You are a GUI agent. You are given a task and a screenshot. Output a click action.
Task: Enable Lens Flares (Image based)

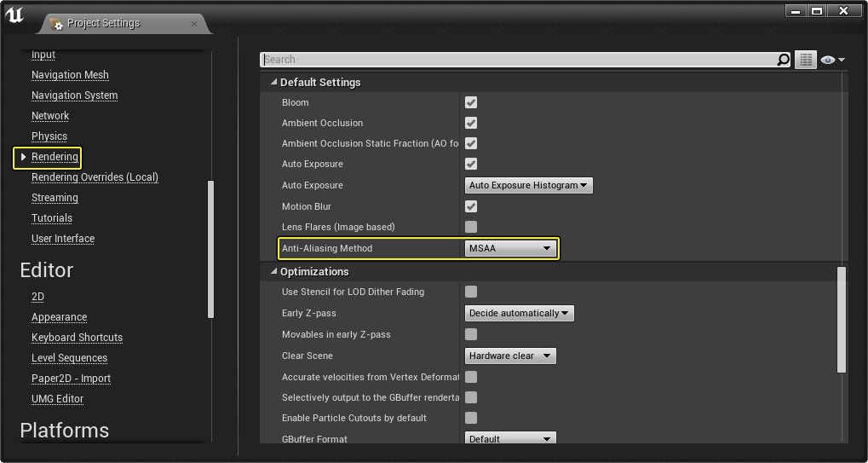[471, 227]
